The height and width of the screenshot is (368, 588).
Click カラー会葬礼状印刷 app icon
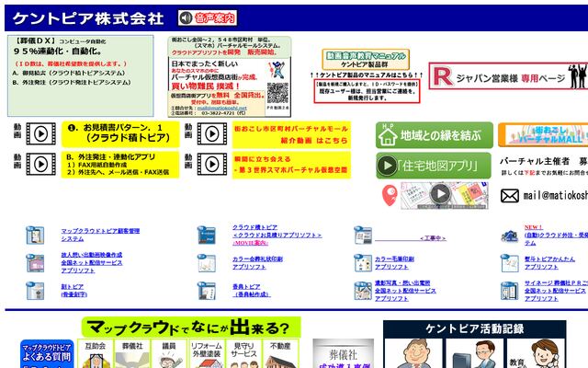(x=207, y=262)
